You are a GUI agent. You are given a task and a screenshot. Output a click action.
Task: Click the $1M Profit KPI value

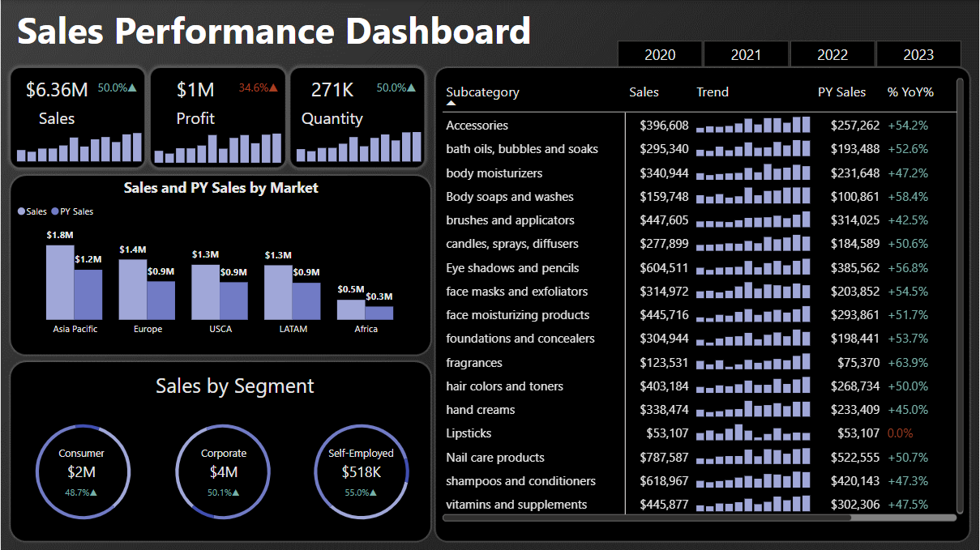tap(195, 90)
